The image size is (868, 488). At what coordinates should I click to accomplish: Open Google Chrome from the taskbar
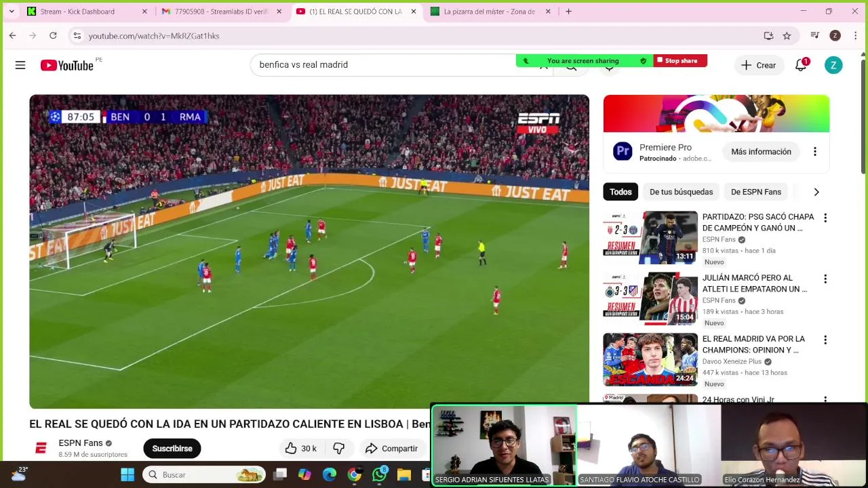(354, 474)
